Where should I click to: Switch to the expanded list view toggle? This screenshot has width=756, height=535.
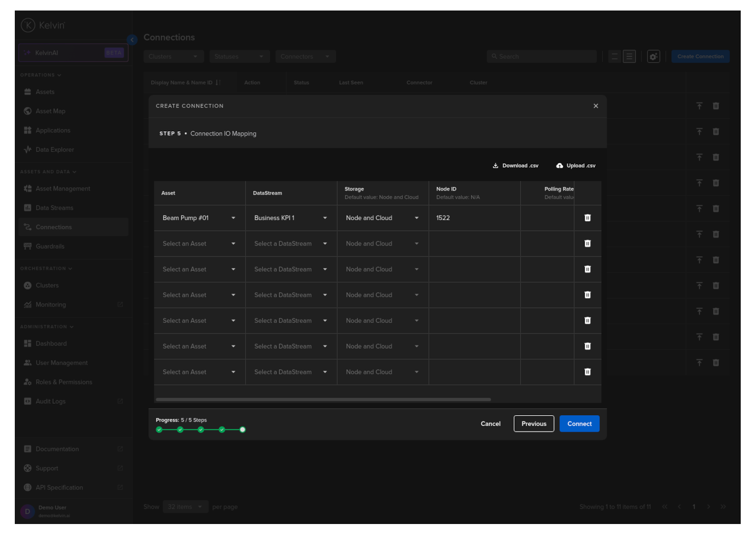tap(630, 56)
